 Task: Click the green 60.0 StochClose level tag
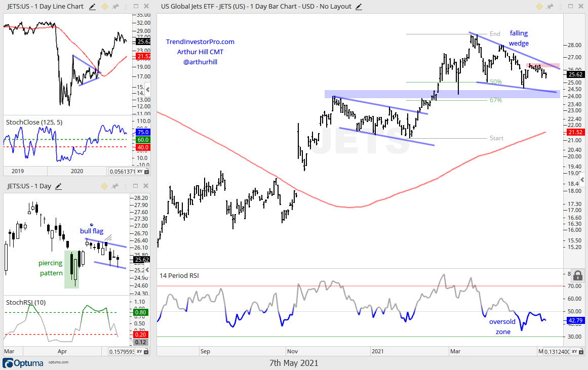[x=143, y=140]
